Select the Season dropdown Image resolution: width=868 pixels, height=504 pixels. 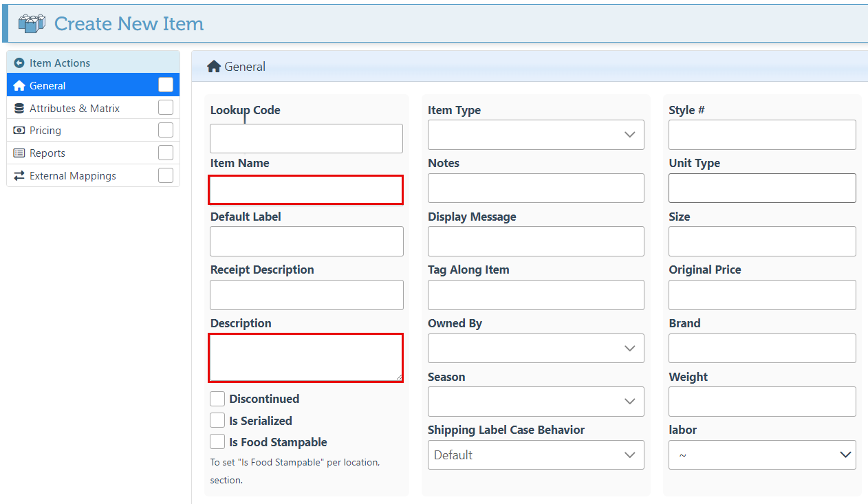point(536,402)
